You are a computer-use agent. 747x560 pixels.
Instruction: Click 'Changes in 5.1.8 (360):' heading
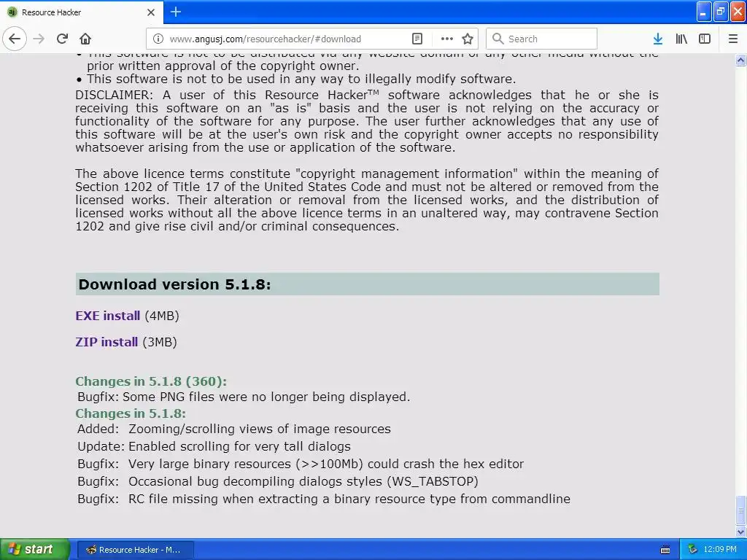151,381
